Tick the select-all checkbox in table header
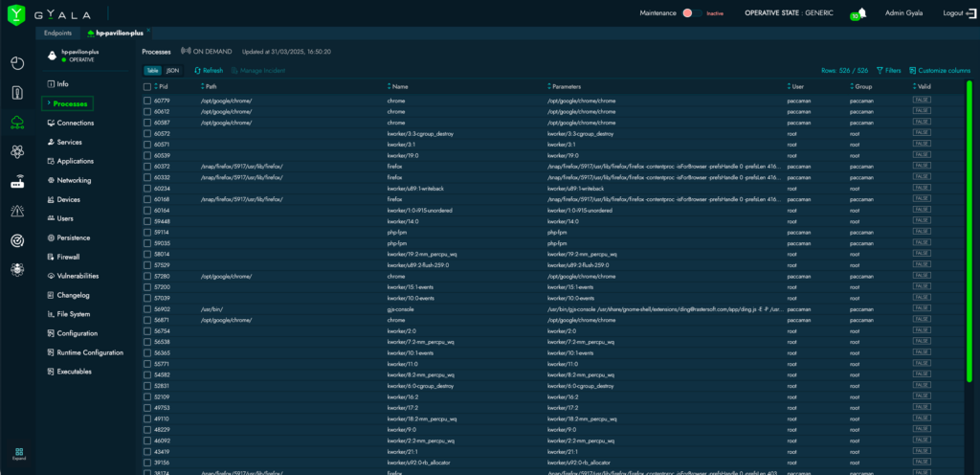The width and height of the screenshot is (980, 475). tap(147, 86)
